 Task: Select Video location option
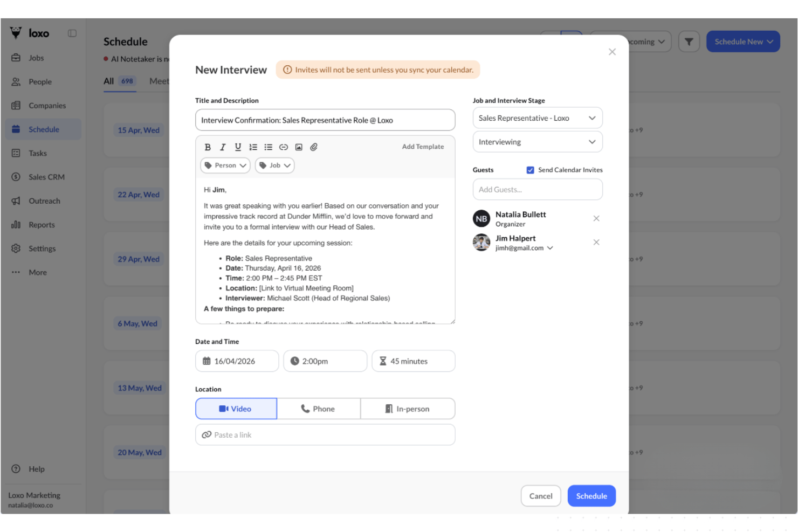click(236, 409)
